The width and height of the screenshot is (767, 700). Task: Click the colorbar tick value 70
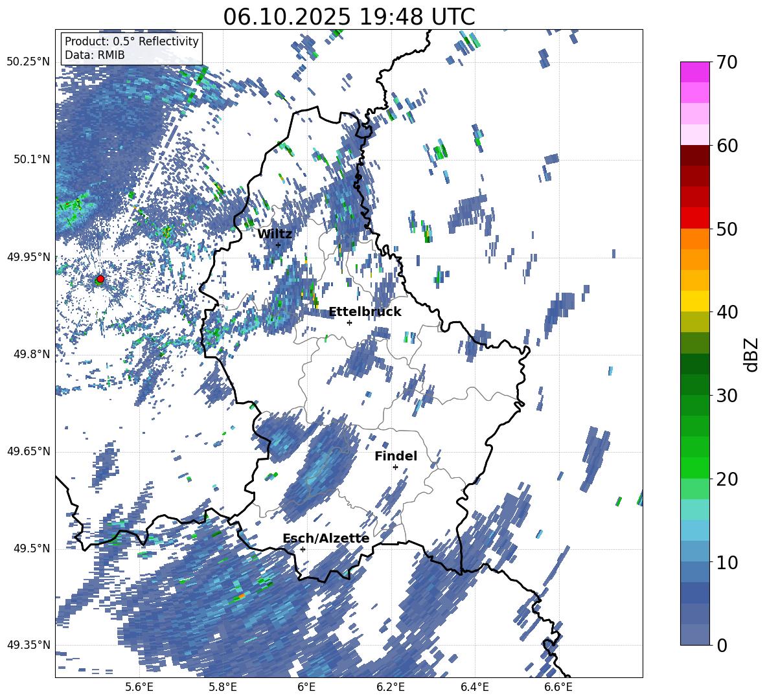coord(727,63)
